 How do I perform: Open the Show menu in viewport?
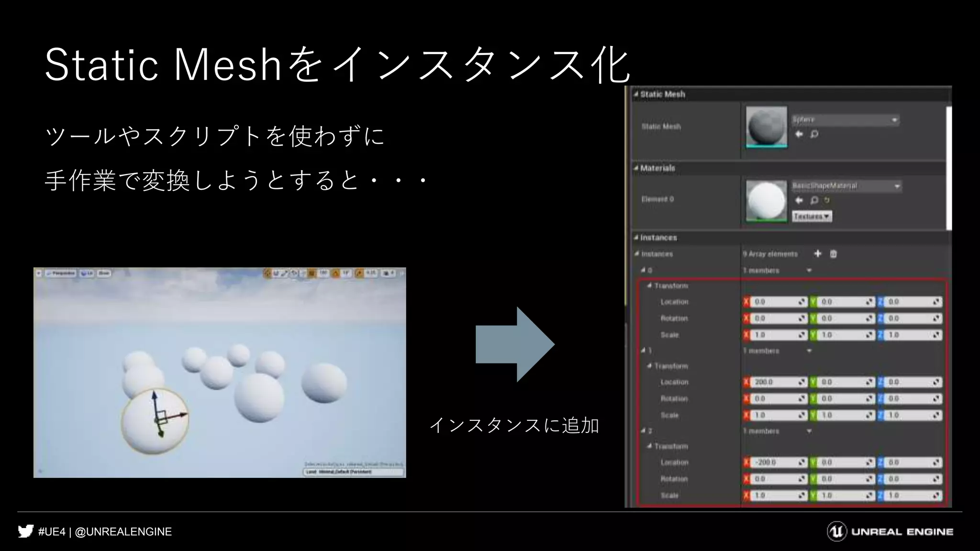coord(104,273)
